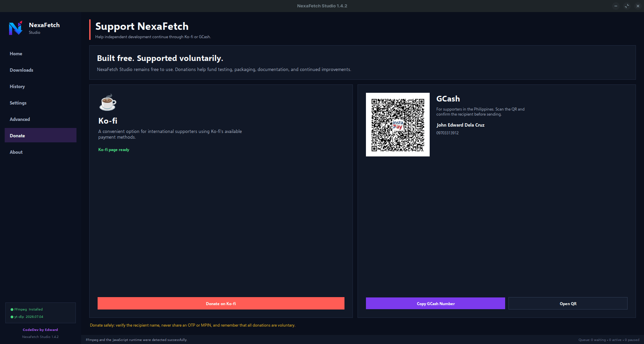Click the GCash number 09703313912
Viewport: 644px width, 344px height.
point(447,133)
